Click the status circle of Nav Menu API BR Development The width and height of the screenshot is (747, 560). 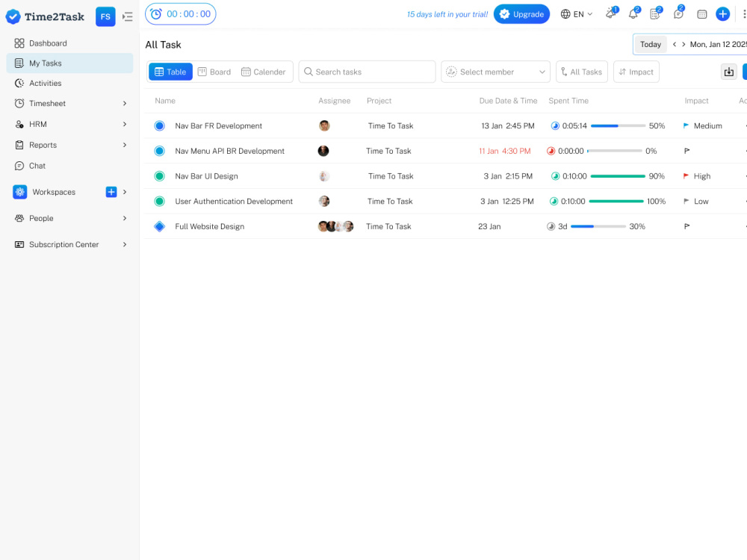pyautogui.click(x=160, y=151)
